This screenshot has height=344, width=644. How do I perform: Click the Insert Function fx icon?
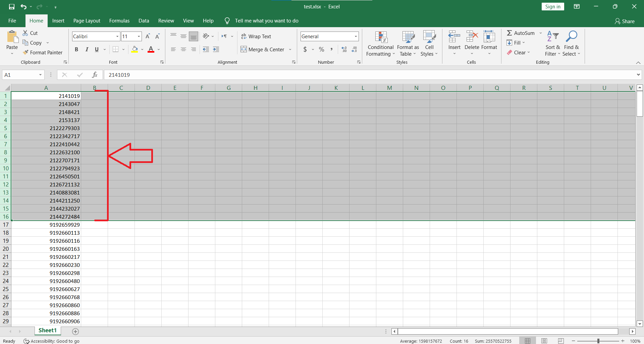[95, 75]
